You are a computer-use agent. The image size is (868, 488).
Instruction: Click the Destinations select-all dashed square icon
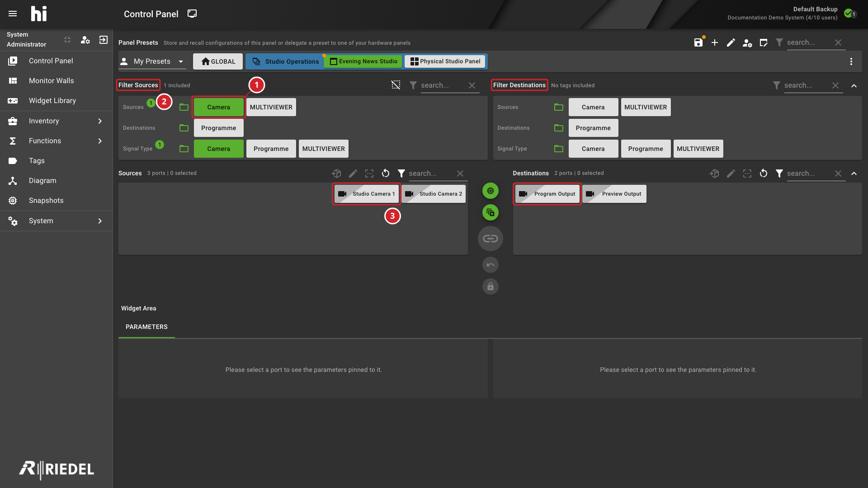pos(747,173)
